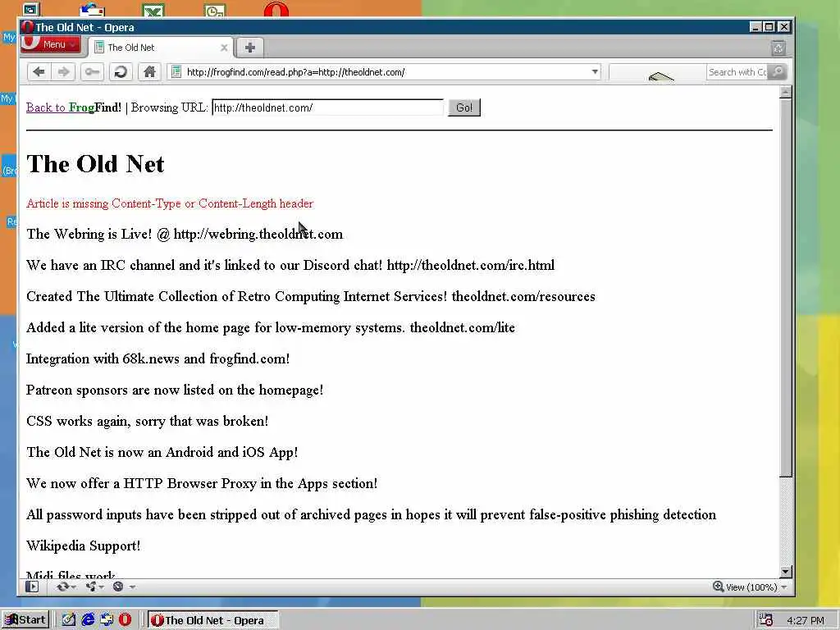Click the Android and iOS App line

pyautogui.click(x=162, y=452)
